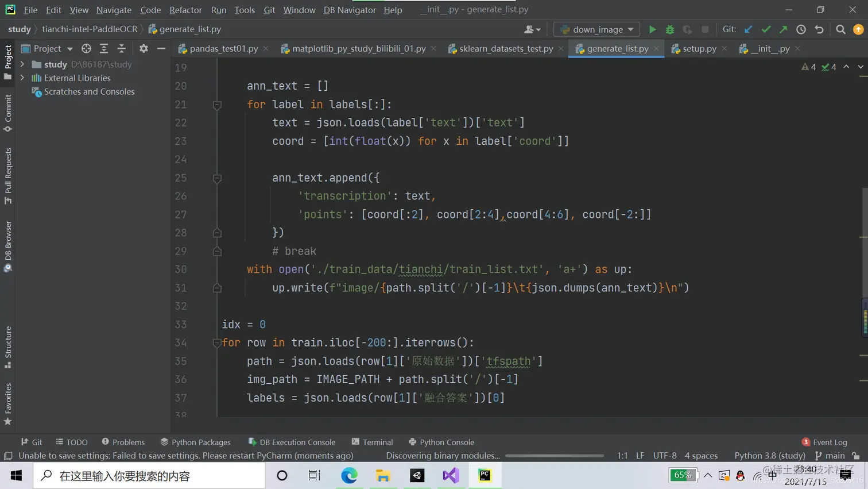Collapse all items in Project panel

click(x=122, y=49)
